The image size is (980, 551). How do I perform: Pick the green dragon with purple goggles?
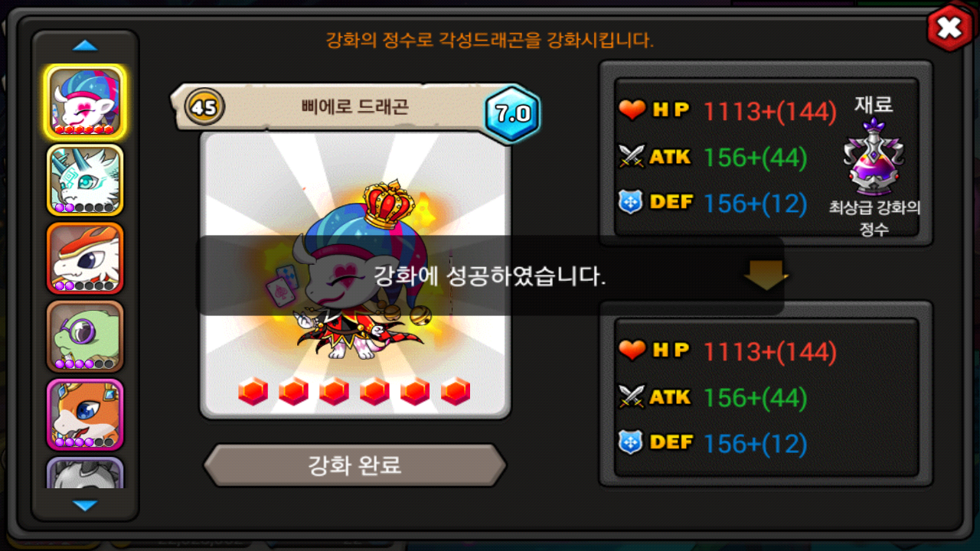(85, 336)
